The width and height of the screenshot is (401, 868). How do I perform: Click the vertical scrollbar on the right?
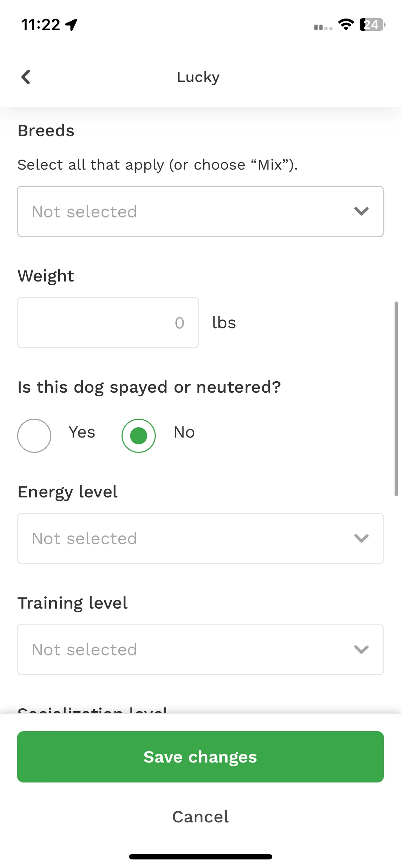pos(396,399)
